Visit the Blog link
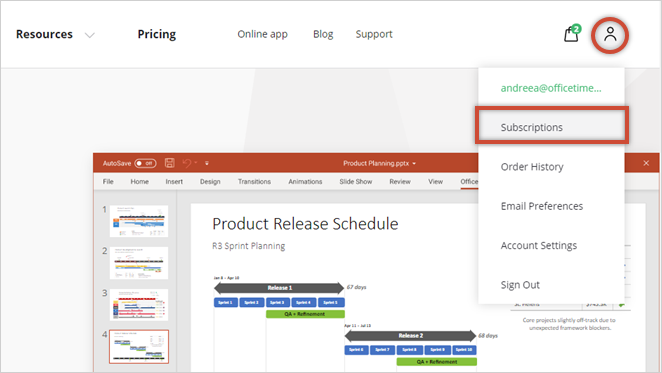This screenshot has height=373, width=662. point(323,34)
